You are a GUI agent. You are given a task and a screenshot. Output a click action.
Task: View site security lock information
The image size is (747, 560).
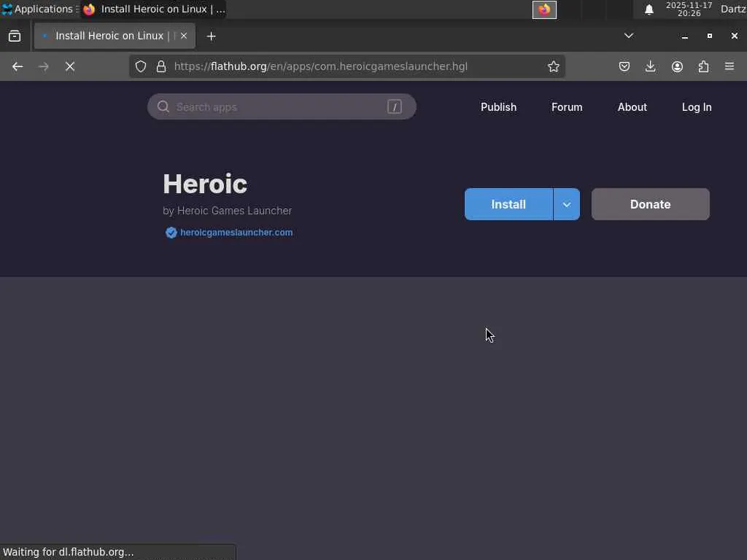click(161, 66)
